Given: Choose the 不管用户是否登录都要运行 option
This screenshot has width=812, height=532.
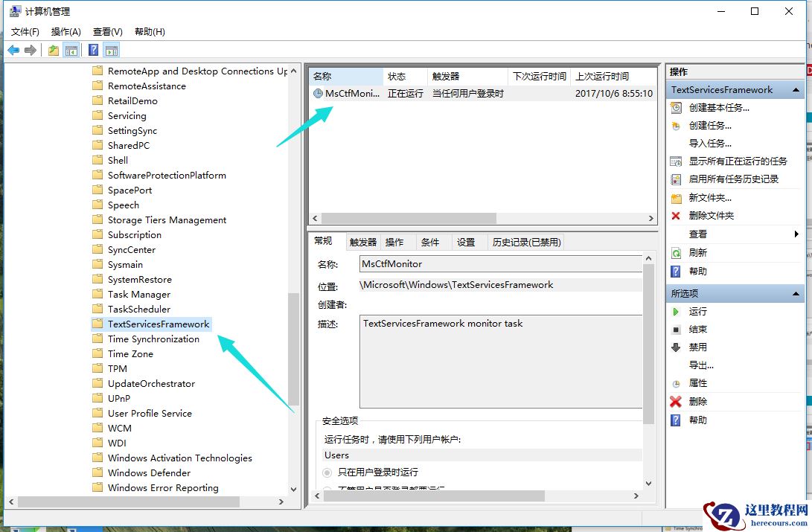Looking at the screenshot, I should 327,488.
